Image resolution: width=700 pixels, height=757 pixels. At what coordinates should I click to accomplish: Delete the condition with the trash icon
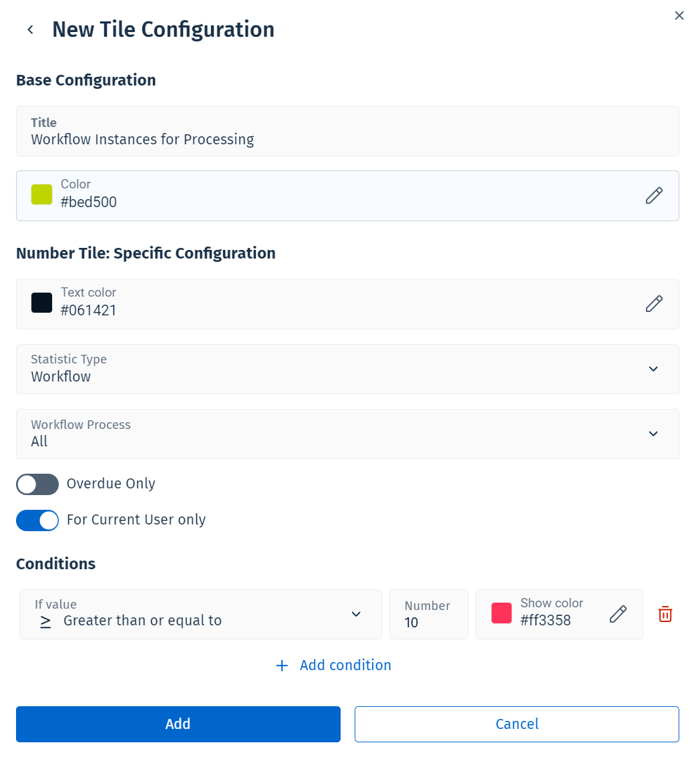(665, 614)
